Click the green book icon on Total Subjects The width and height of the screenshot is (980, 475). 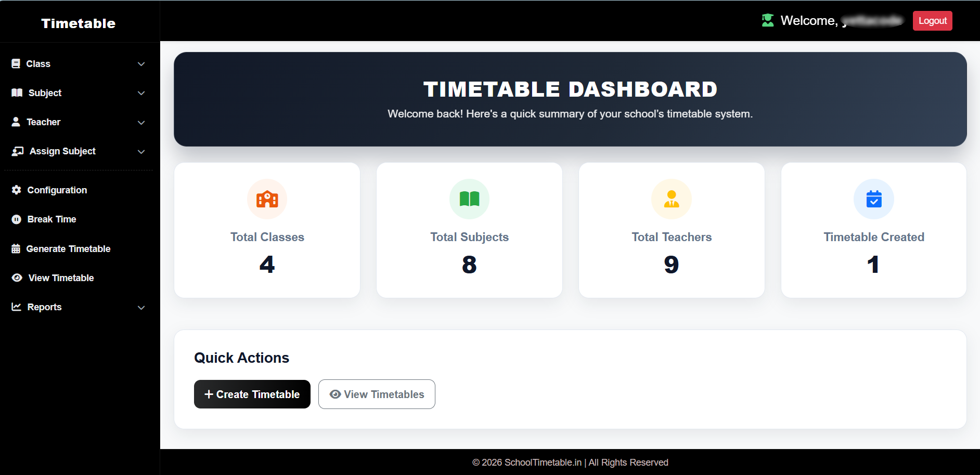pyautogui.click(x=469, y=199)
